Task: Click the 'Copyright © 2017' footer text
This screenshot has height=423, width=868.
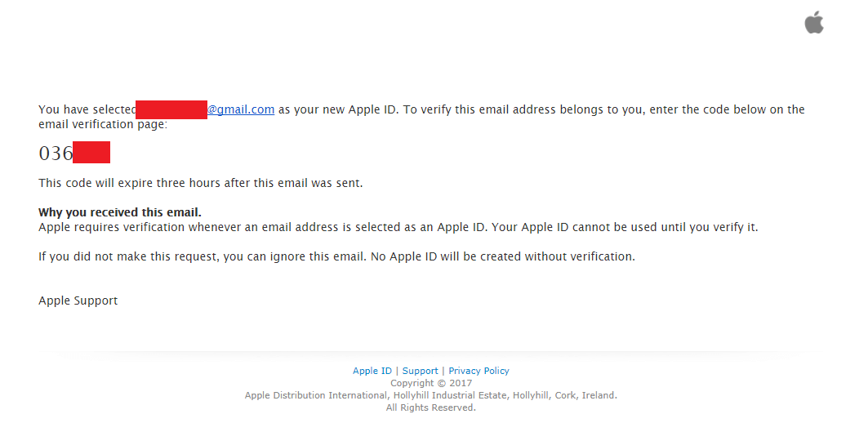Action: pyautogui.click(x=431, y=383)
